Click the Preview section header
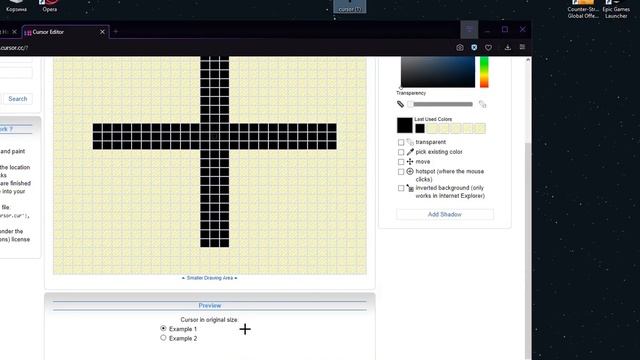This screenshot has height=360, width=640. click(x=210, y=305)
